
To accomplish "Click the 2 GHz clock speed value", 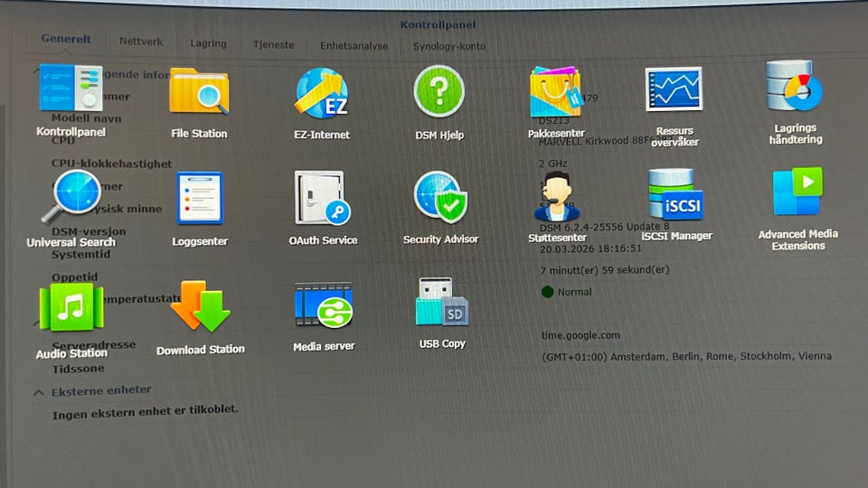I will [553, 164].
